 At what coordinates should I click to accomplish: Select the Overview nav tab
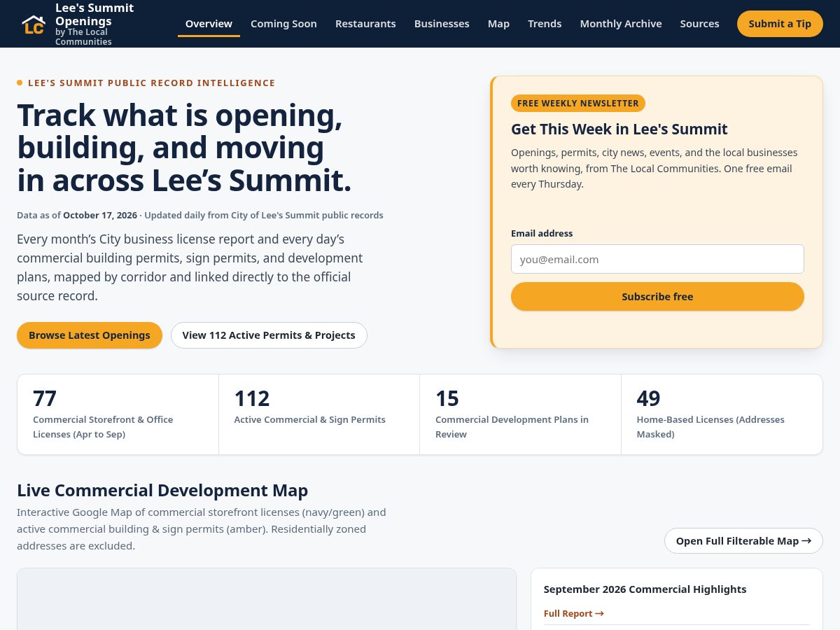point(209,24)
